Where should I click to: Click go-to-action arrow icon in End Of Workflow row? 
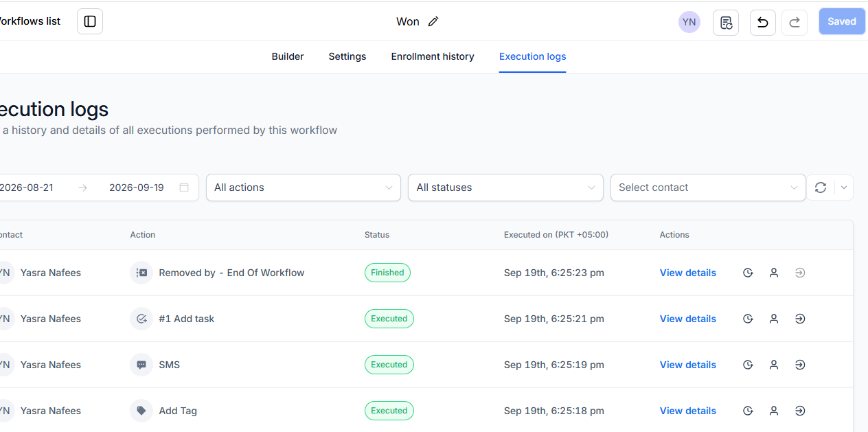pyautogui.click(x=800, y=273)
